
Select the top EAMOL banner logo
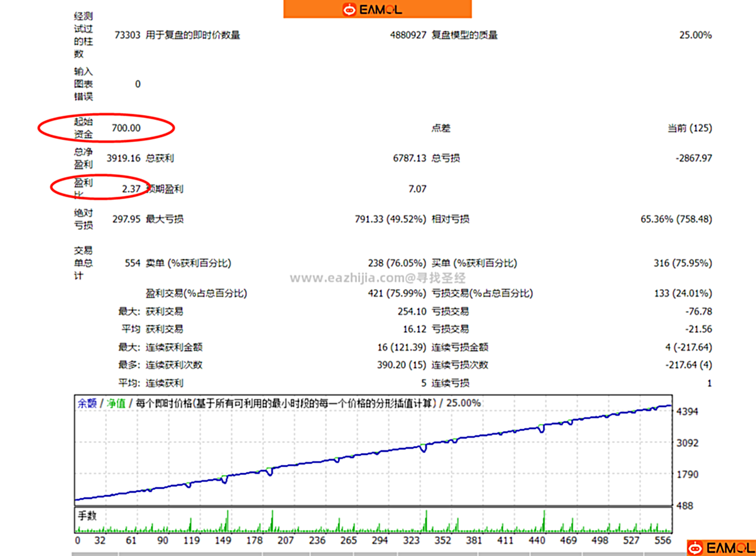376,9
